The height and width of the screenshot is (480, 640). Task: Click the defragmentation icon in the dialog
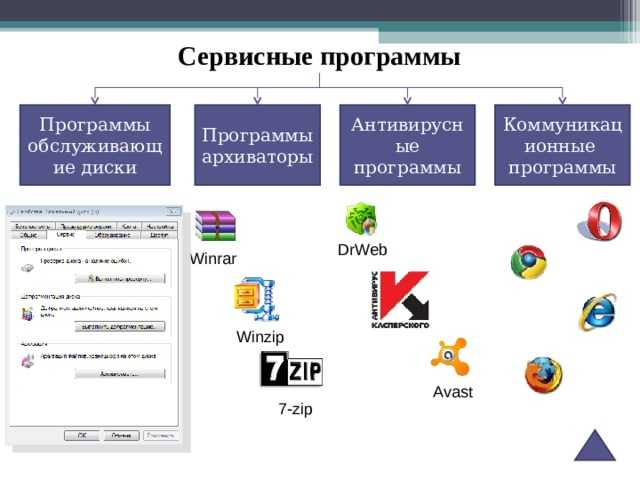(27, 314)
